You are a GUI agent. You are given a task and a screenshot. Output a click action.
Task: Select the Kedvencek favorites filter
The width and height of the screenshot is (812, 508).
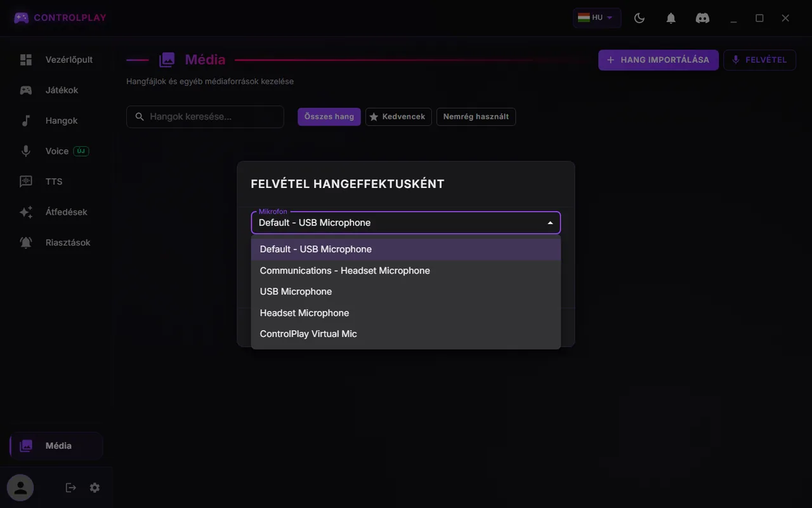pos(399,117)
